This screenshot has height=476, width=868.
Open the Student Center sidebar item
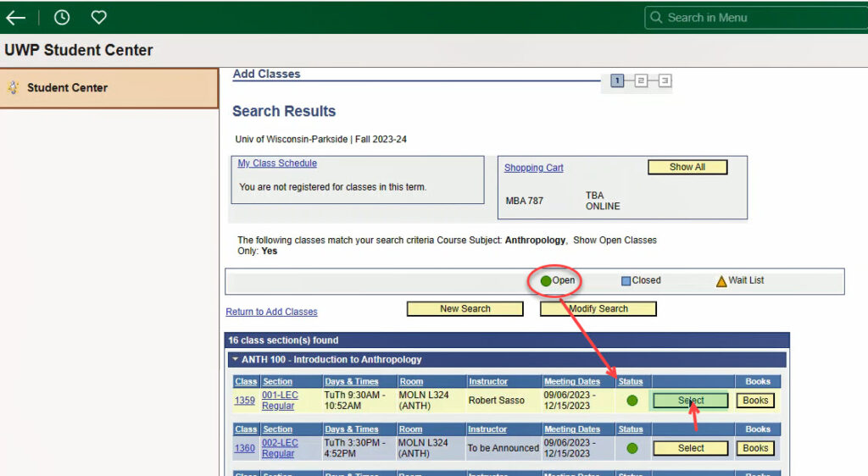[x=109, y=88]
